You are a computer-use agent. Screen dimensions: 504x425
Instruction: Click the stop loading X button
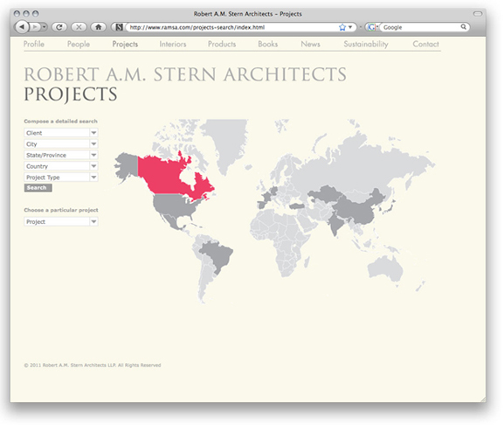click(79, 27)
